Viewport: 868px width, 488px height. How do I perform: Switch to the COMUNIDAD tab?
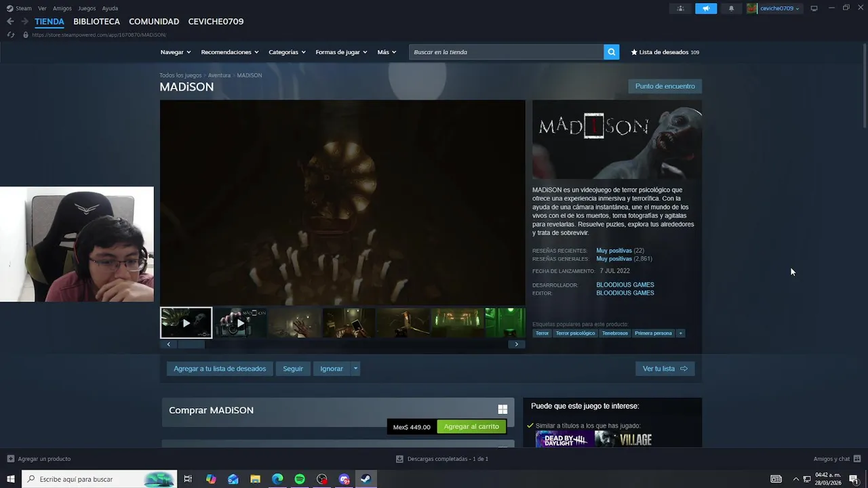154,22
